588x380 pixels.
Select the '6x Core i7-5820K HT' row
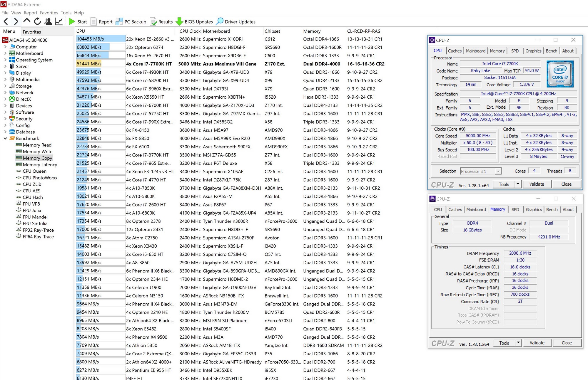point(230,80)
